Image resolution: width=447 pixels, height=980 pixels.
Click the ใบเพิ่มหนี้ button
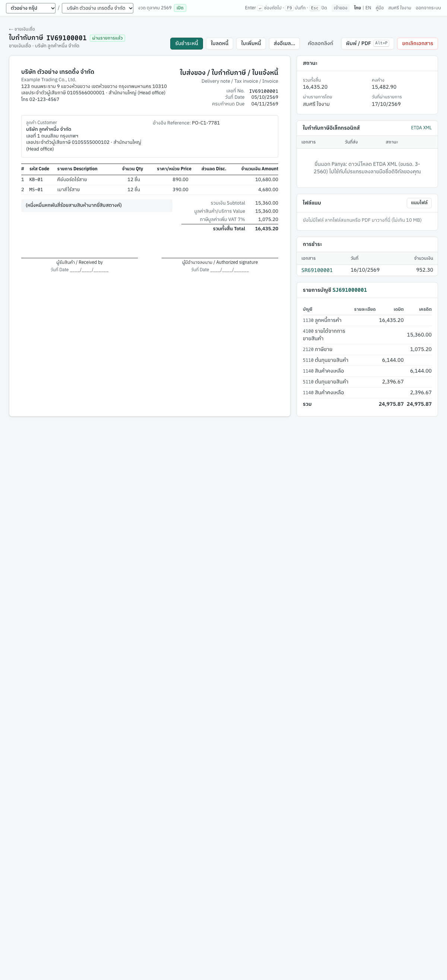(x=251, y=43)
